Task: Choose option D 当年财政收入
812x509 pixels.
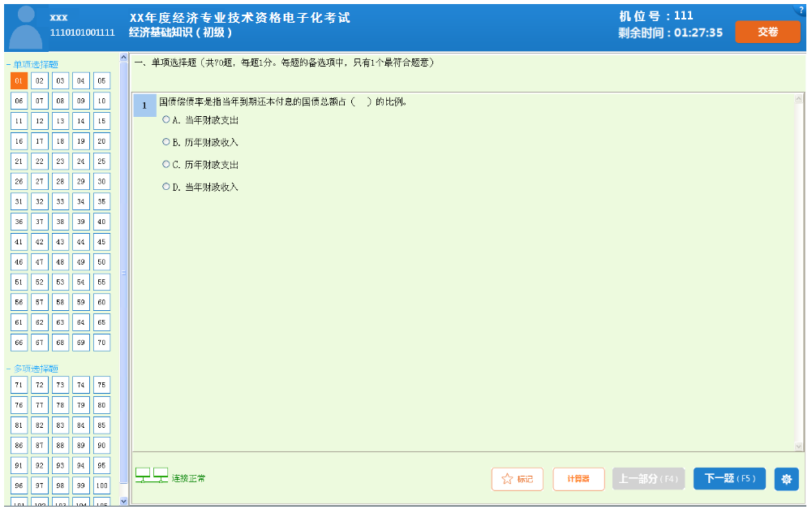Action: 166,187
